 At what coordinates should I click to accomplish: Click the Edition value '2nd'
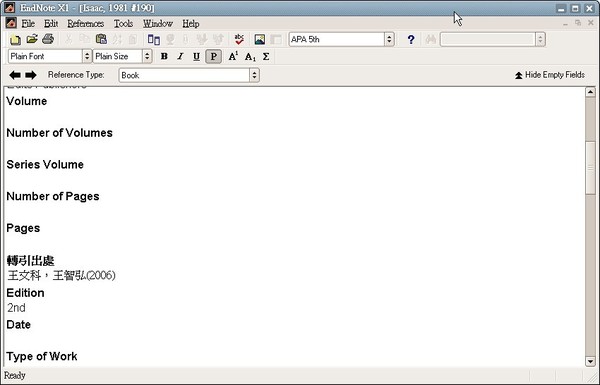tap(16, 308)
